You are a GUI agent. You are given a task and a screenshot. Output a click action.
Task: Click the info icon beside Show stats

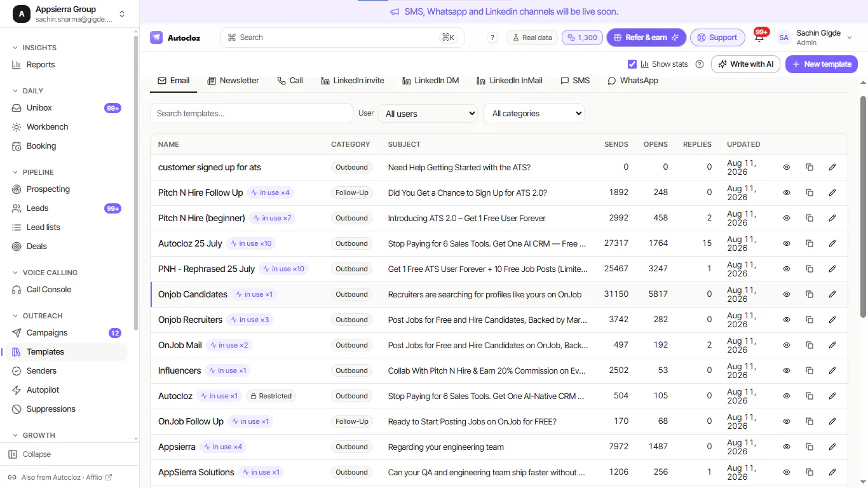(700, 64)
